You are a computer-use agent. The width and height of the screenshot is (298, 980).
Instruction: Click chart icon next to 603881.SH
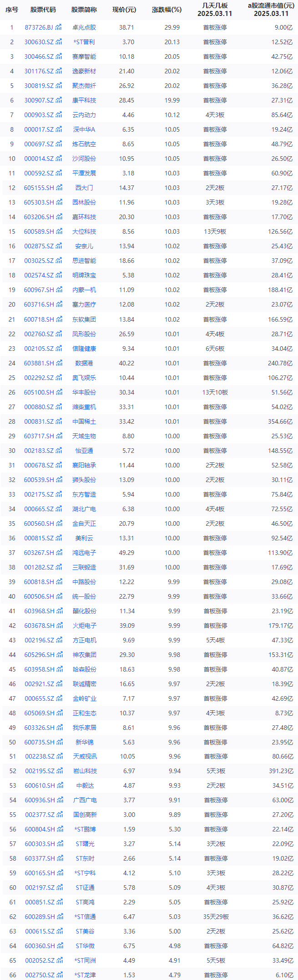[59, 363]
